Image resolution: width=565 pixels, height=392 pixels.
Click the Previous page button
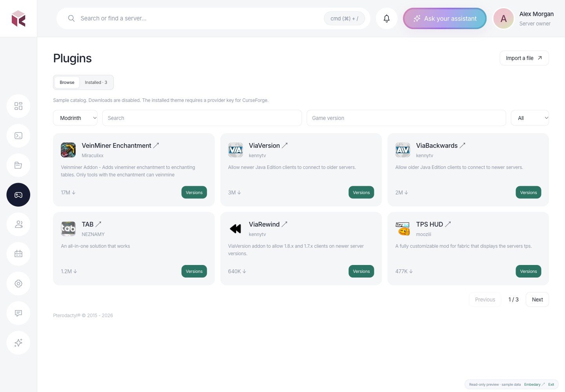pos(485,299)
